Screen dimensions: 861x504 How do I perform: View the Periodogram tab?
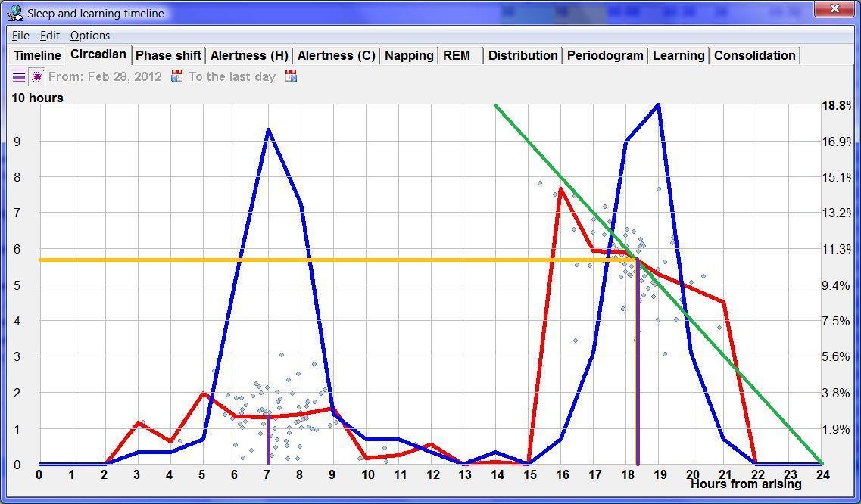click(x=605, y=56)
